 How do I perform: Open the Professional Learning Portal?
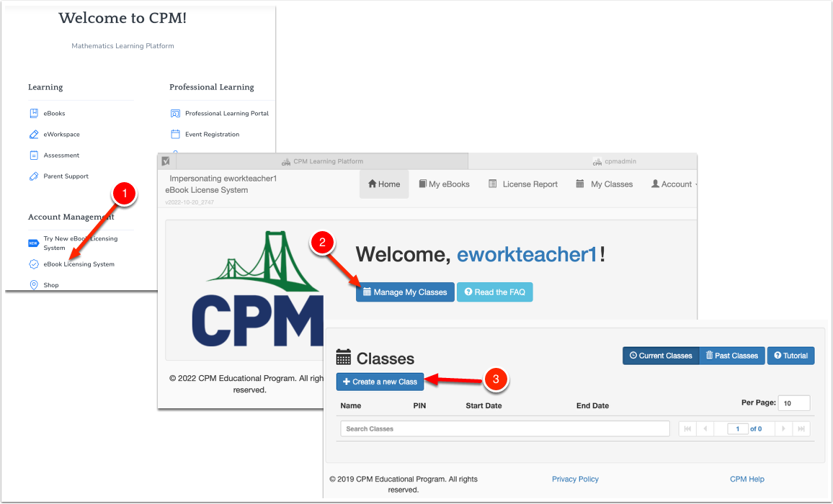(x=226, y=113)
